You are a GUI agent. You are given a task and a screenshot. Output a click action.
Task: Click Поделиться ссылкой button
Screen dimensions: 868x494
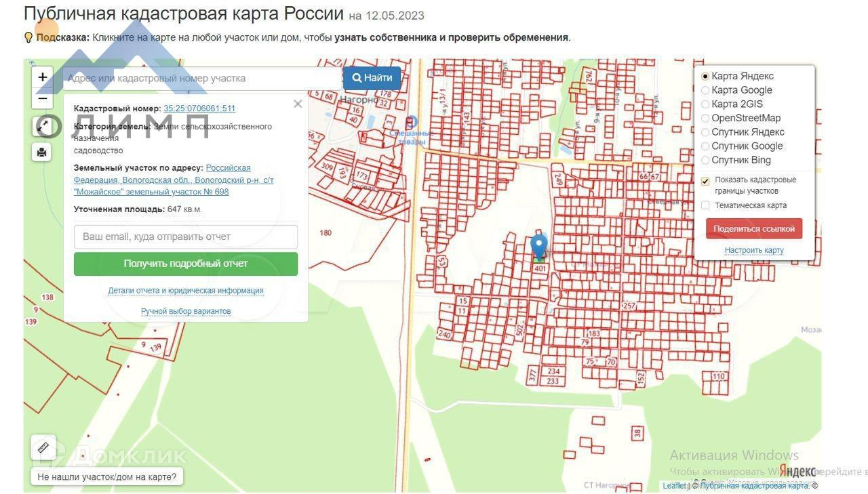pyautogui.click(x=754, y=229)
